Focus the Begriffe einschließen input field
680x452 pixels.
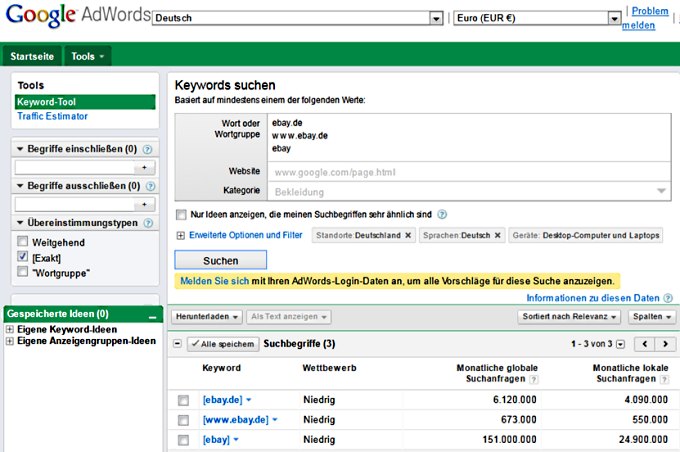pos(75,167)
